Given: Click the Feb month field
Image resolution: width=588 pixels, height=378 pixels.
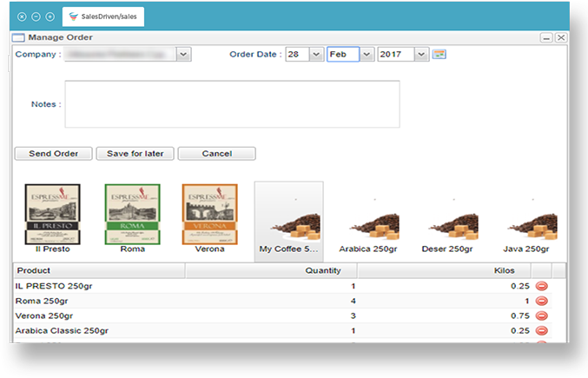Looking at the screenshot, I should pos(343,55).
